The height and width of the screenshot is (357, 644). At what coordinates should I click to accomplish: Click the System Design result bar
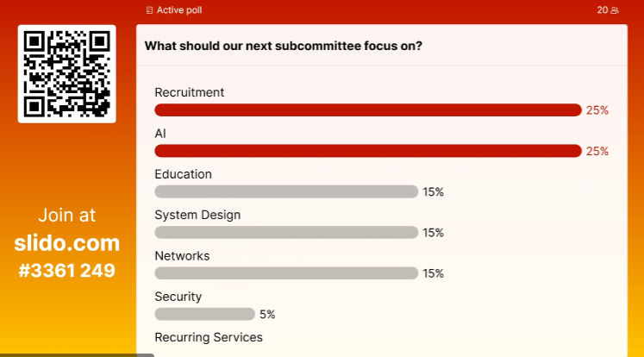click(286, 233)
